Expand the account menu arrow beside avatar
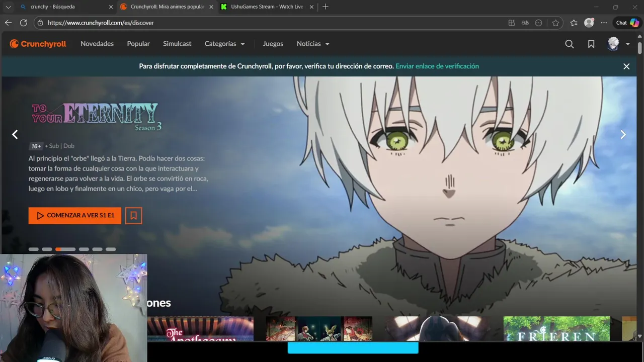The height and width of the screenshot is (362, 644). [628, 44]
